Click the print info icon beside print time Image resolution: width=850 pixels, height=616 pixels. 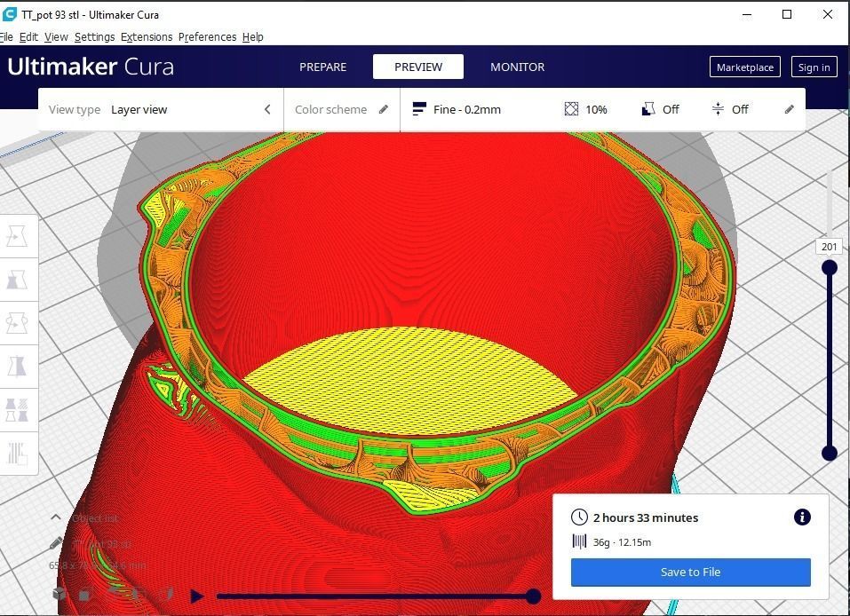(802, 517)
